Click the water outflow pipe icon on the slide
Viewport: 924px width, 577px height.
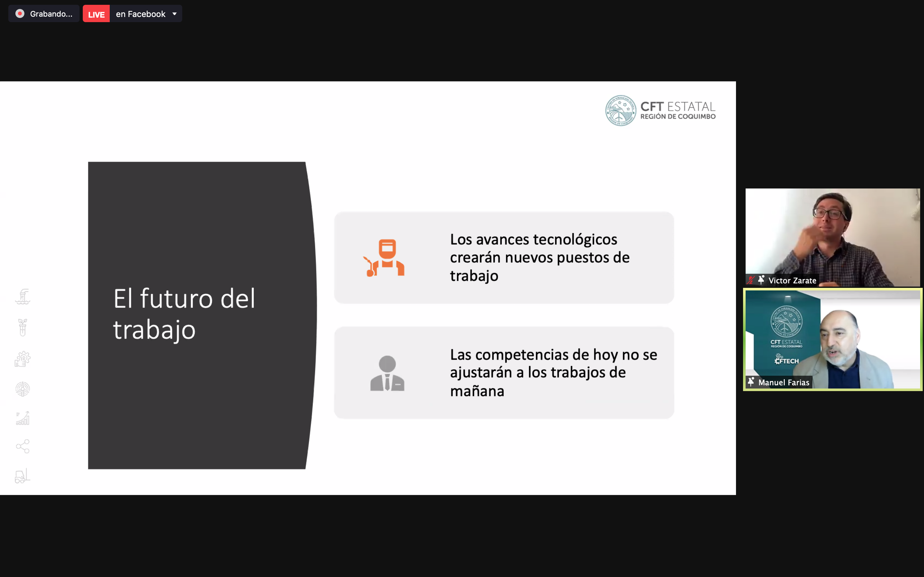22,297
